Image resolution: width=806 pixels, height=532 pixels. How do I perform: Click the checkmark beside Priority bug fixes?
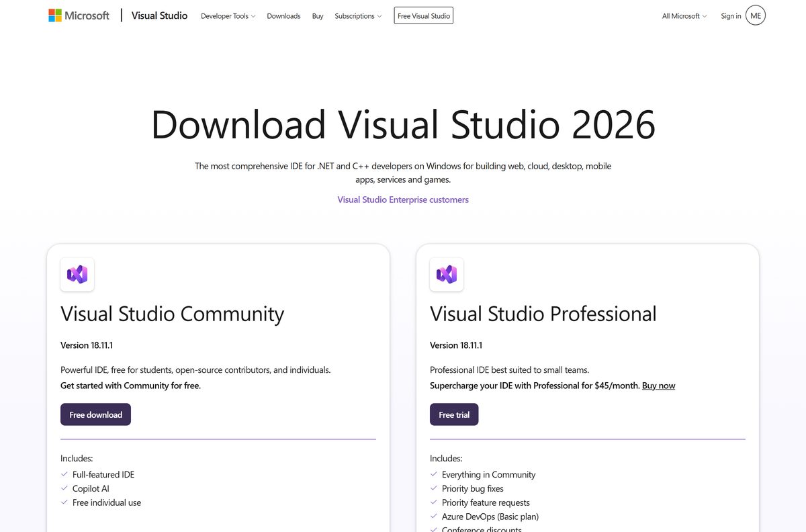pos(434,488)
